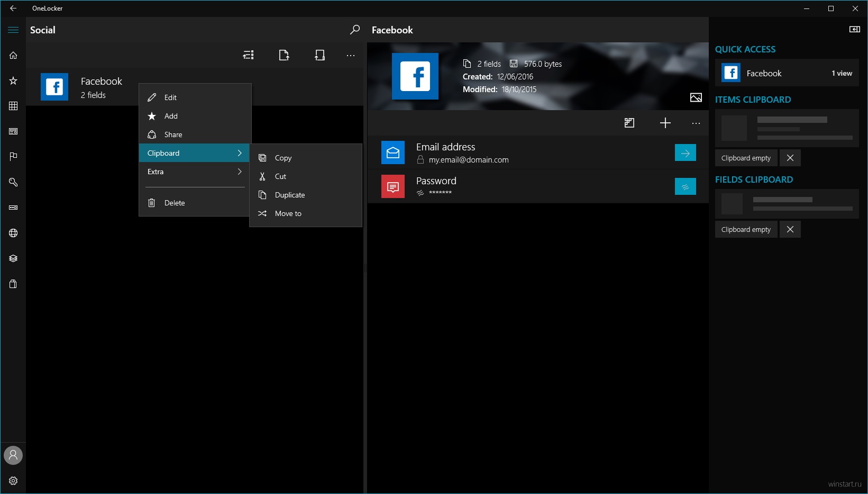Image resolution: width=868 pixels, height=494 pixels.
Task: Open the hamburger navigation menu
Action: 13,30
